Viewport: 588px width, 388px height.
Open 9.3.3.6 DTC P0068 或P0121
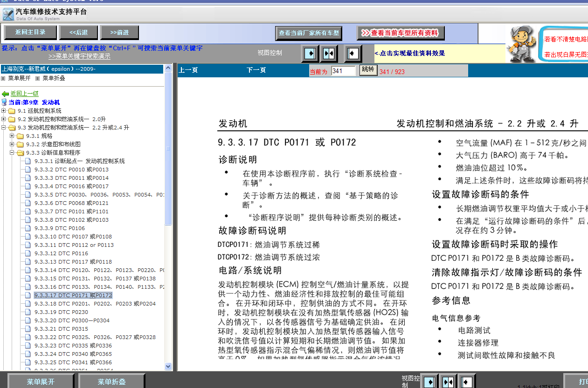click(x=71, y=203)
